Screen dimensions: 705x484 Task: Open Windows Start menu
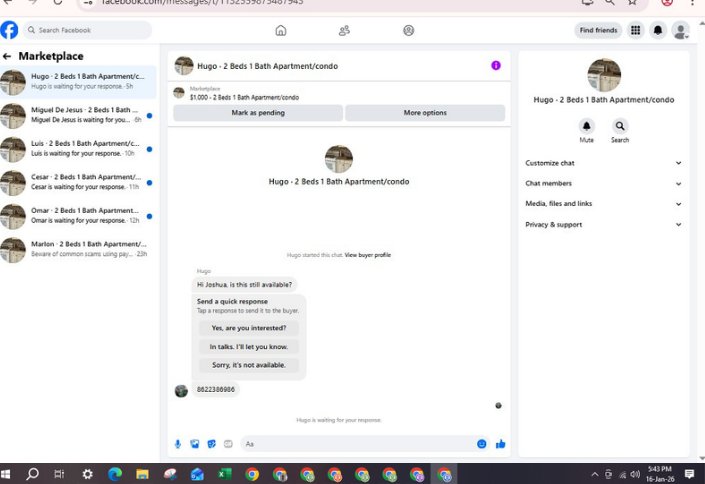[6, 474]
